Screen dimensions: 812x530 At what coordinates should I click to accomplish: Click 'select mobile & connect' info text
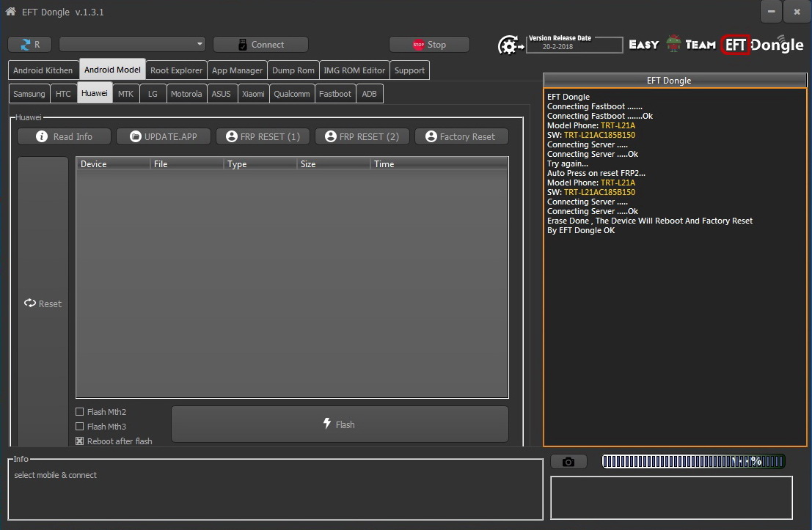tap(56, 475)
